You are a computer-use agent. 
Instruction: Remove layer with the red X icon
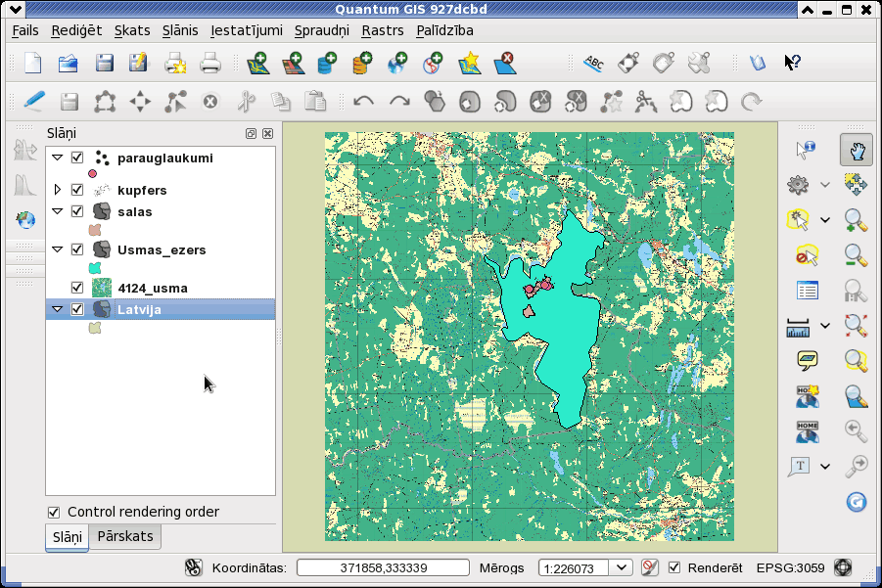(x=504, y=63)
